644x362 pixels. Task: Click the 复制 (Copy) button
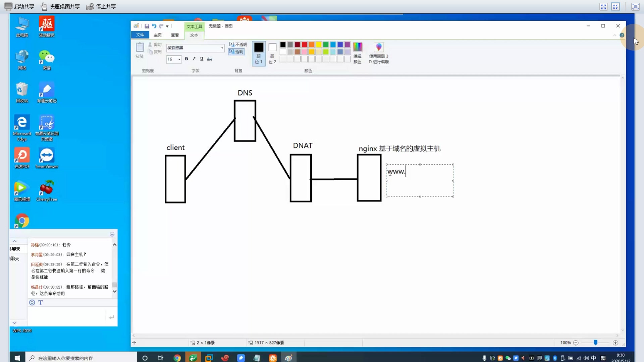point(155,52)
